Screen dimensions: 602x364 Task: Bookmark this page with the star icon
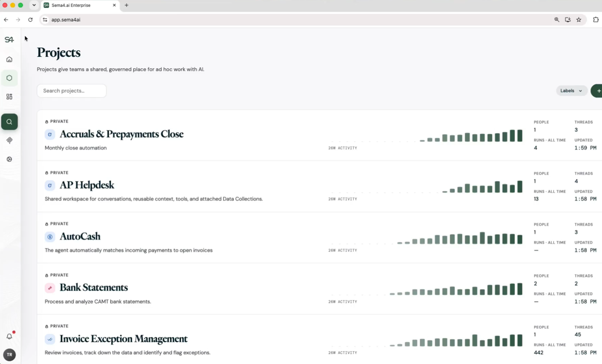(579, 20)
